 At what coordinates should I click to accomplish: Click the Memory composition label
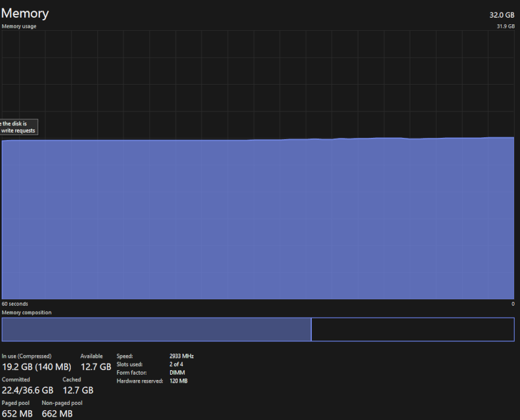[26, 312]
